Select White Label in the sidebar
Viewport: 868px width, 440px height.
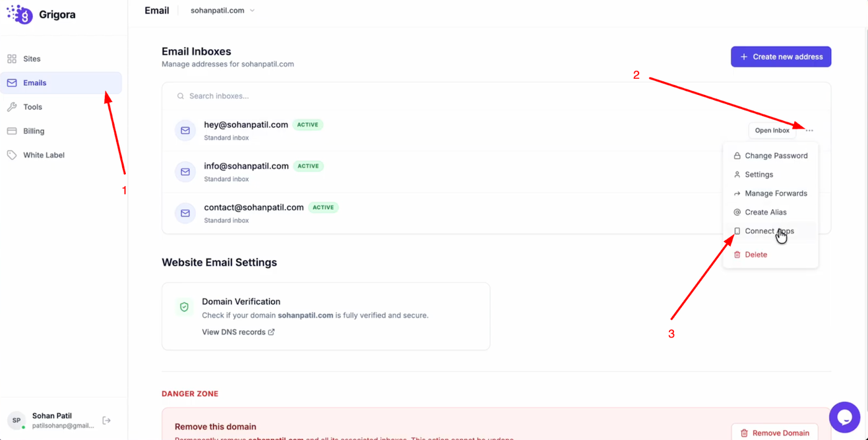(x=43, y=155)
